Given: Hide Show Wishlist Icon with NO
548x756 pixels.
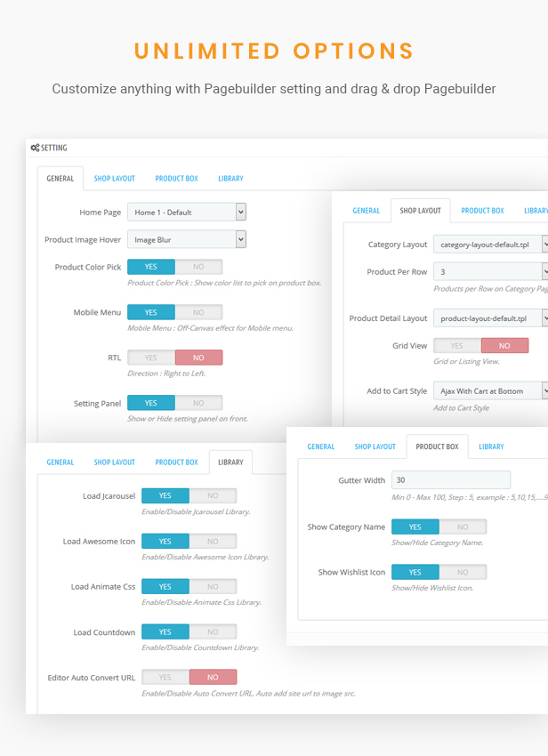Looking at the screenshot, I should [x=463, y=572].
